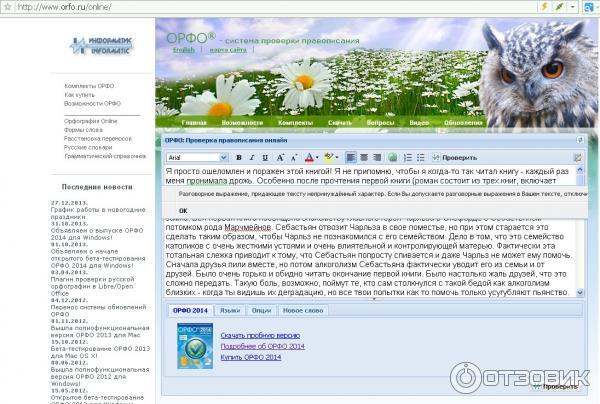This screenshot has height=404, width=600.
Task: Align text right in the editor
Action: [x=377, y=157]
